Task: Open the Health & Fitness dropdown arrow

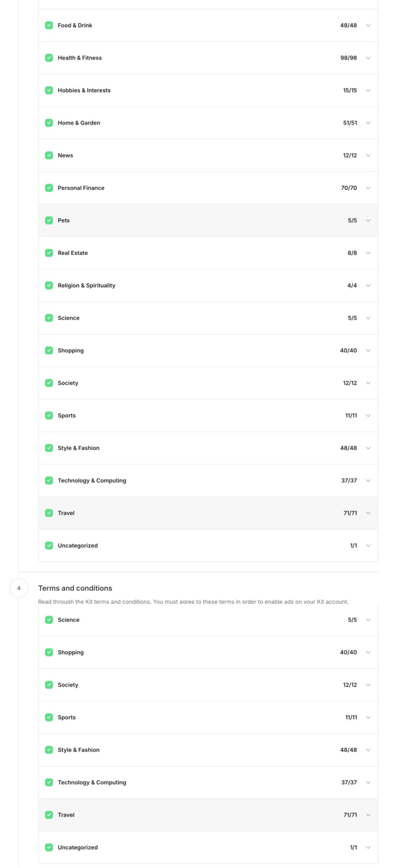Action: (368, 58)
